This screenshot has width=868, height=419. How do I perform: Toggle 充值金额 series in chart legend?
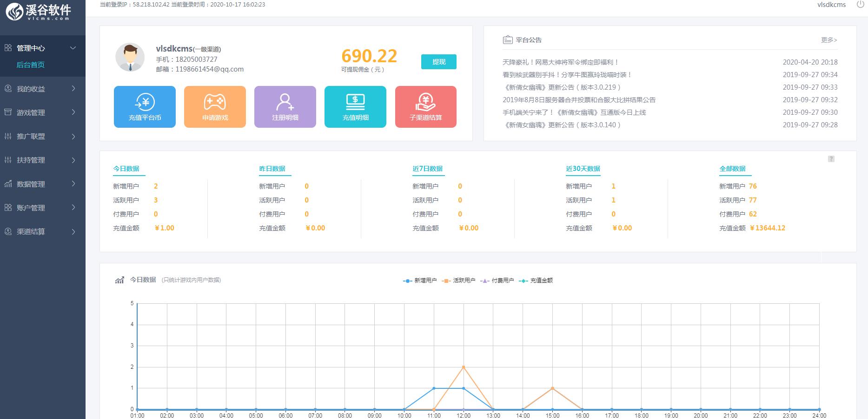coord(536,281)
